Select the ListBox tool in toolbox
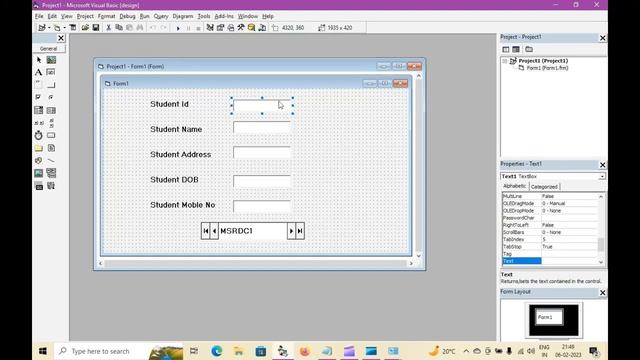 tap(51, 110)
